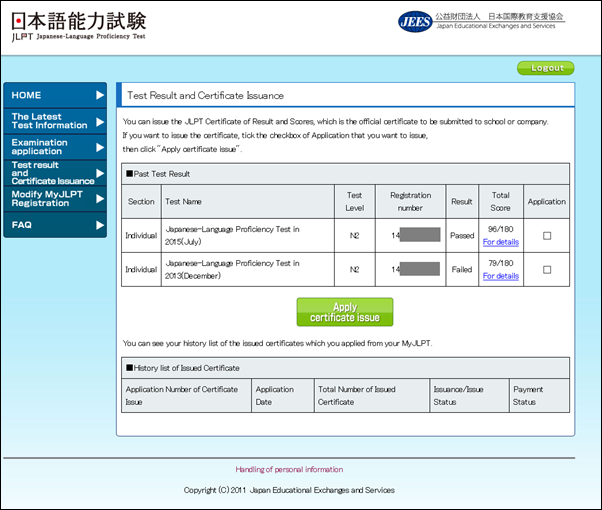Click the Issuance/Issue Status column header

pos(469,396)
